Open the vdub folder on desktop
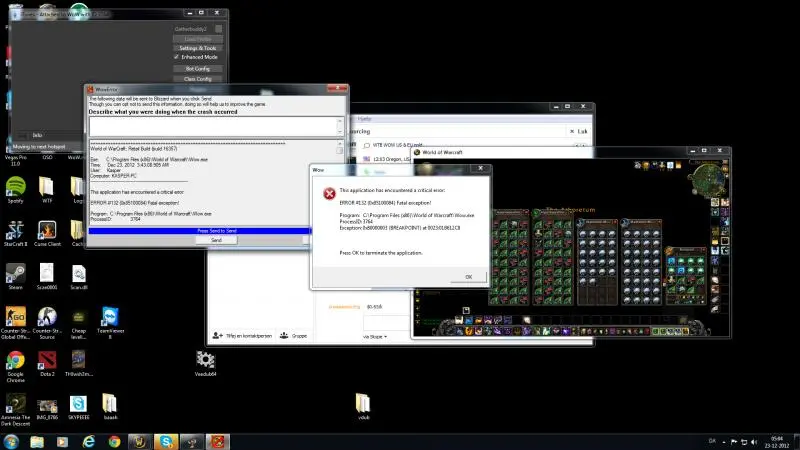The height and width of the screenshot is (450, 800). click(363, 406)
